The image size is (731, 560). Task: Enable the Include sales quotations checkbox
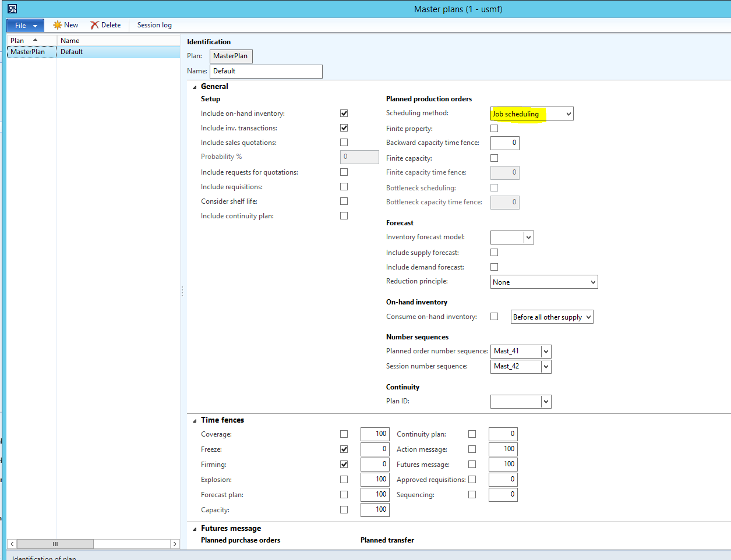344,142
